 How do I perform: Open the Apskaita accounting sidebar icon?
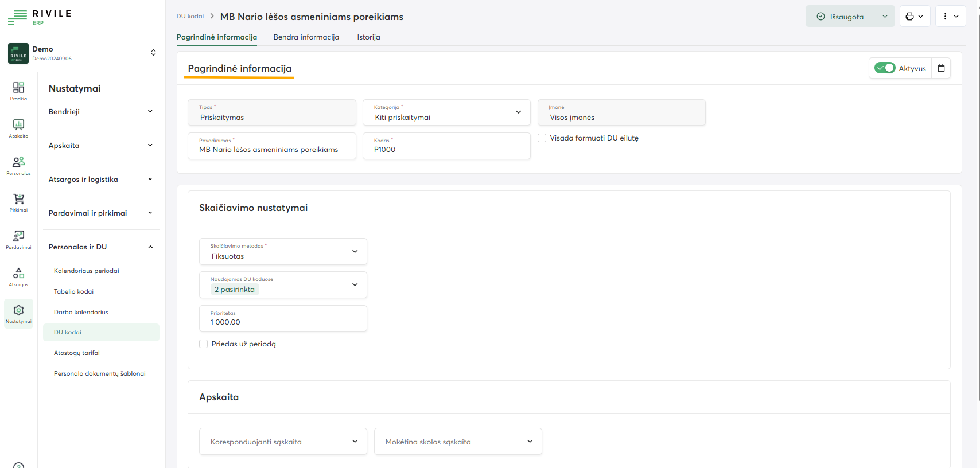(x=18, y=128)
